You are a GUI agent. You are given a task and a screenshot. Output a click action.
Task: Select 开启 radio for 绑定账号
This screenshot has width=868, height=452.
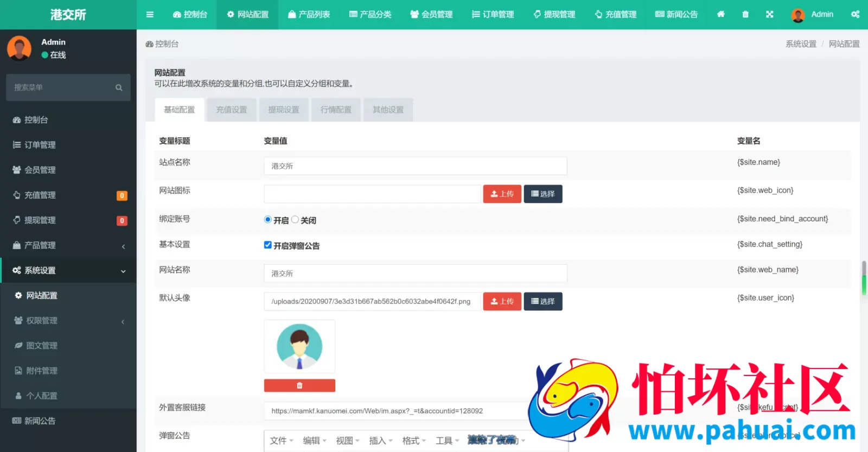tap(267, 220)
